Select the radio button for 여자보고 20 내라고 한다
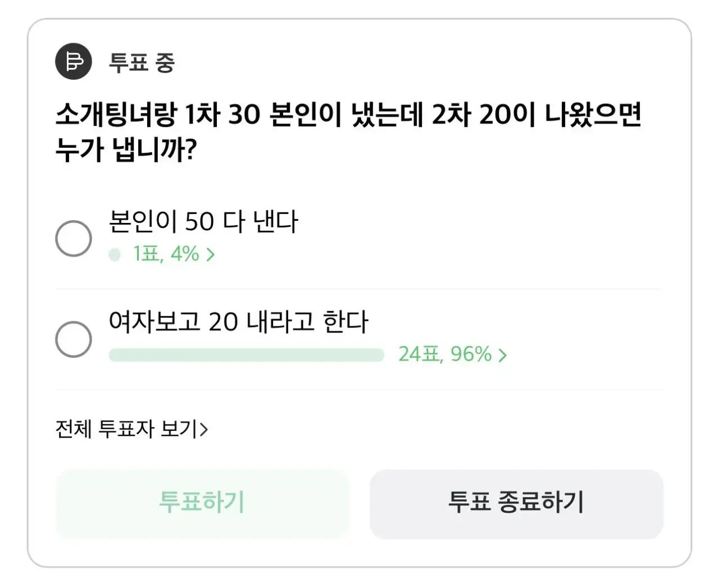 [x=73, y=339]
